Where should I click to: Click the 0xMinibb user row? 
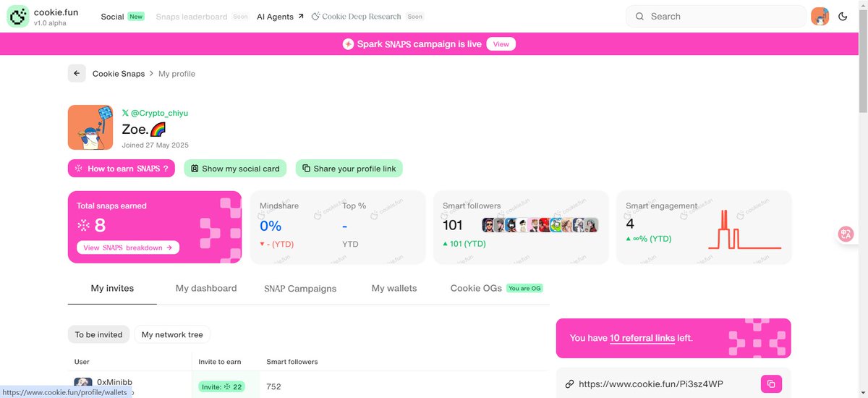click(x=308, y=385)
